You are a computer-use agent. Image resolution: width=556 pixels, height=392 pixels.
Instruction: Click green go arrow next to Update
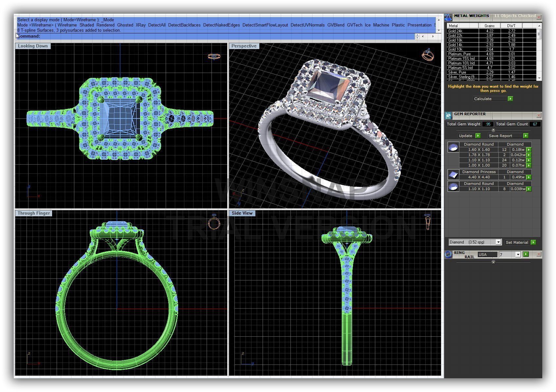click(x=478, y=135)
